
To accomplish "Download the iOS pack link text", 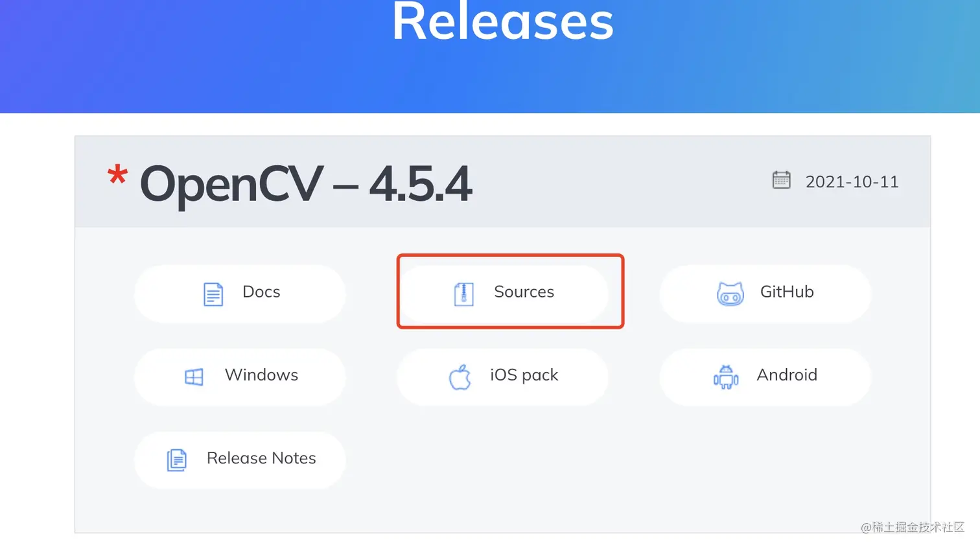I will click(x=524, y=375).
